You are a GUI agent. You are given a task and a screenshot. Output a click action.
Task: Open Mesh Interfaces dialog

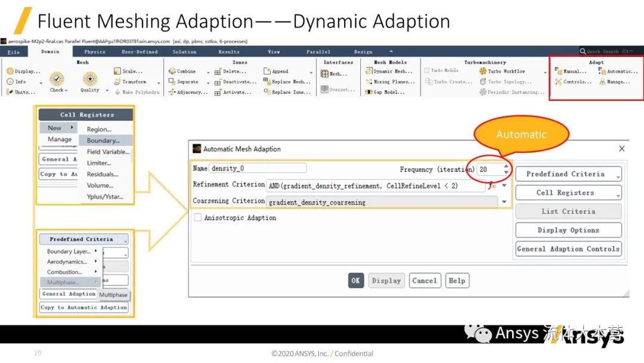point(334,74)
